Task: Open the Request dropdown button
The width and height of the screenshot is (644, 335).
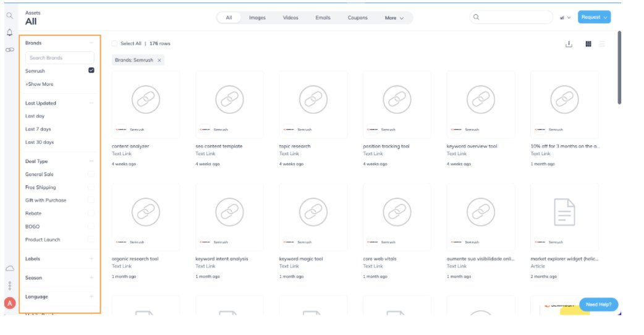Action: (x=594, y=17)
